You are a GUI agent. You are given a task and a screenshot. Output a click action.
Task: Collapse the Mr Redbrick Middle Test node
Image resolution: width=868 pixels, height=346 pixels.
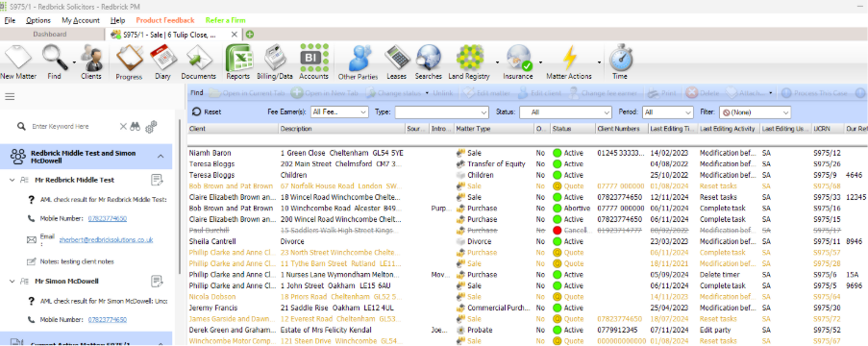(x=12, y=180)
